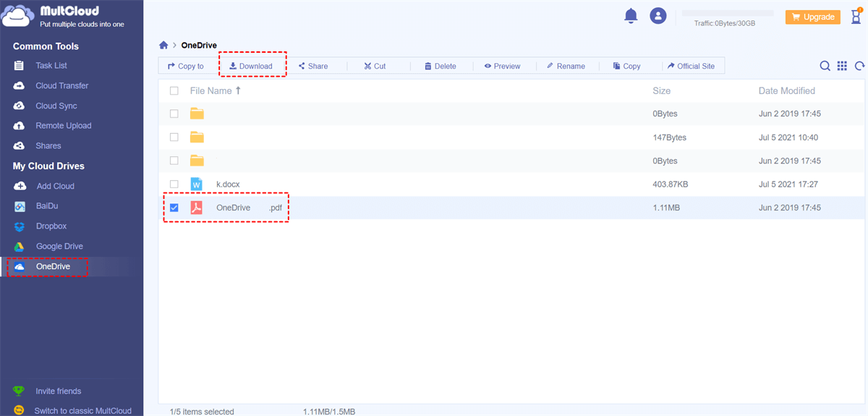Click the BaiDu drive icon
Screen dimensions: 868x416
pos(20,206)
